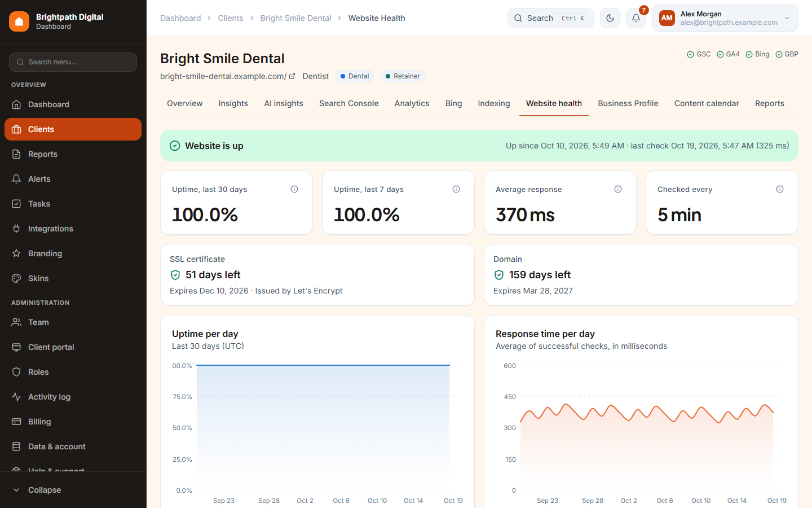
Task: Show info for Uptime, last 7 days
Action: click(456, 189)
